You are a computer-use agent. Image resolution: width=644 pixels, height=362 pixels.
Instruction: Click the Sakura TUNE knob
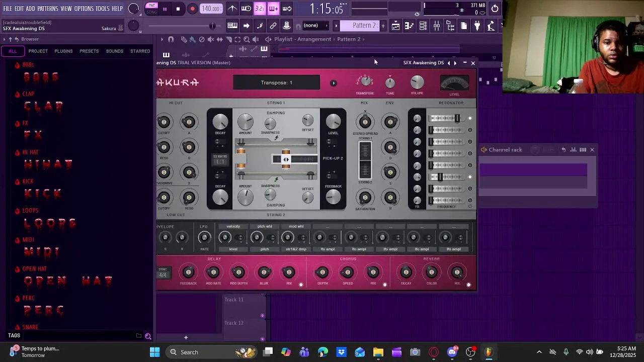click(x=390, y=82)
